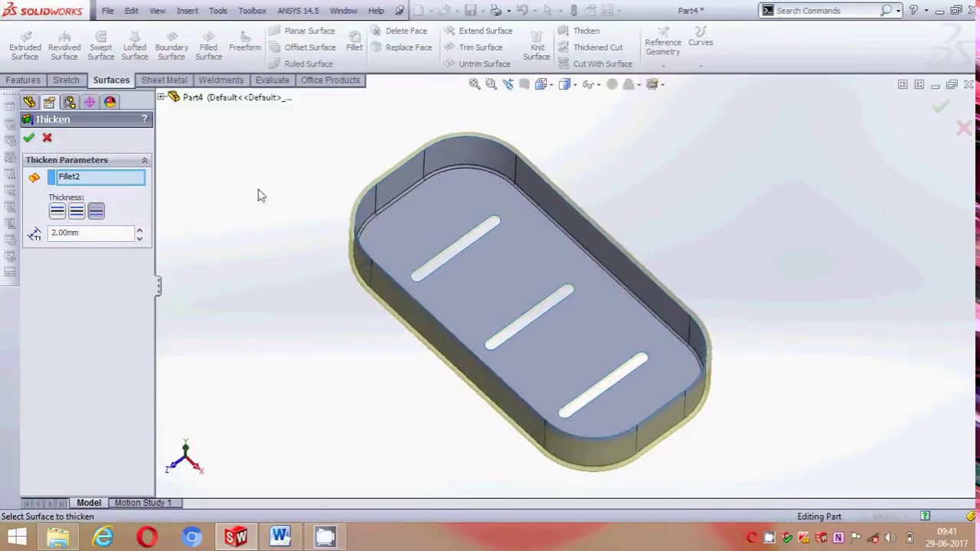This screenshot has width=980, height=551.
Task: Select the Untrim Surface command
Action: pyautogui.click(x=476, y=64)
